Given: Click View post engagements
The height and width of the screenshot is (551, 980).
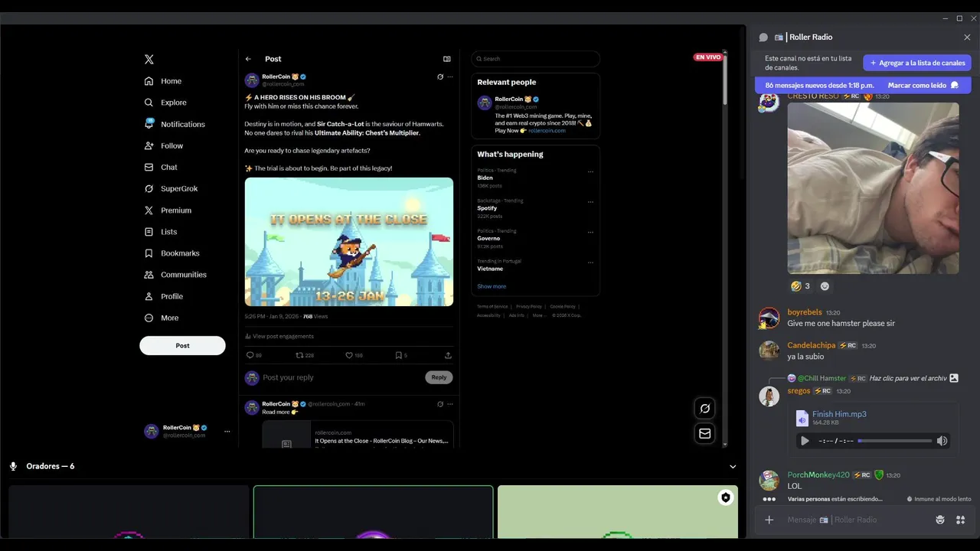Looking at the screenshot, I should tap(279, 336).
